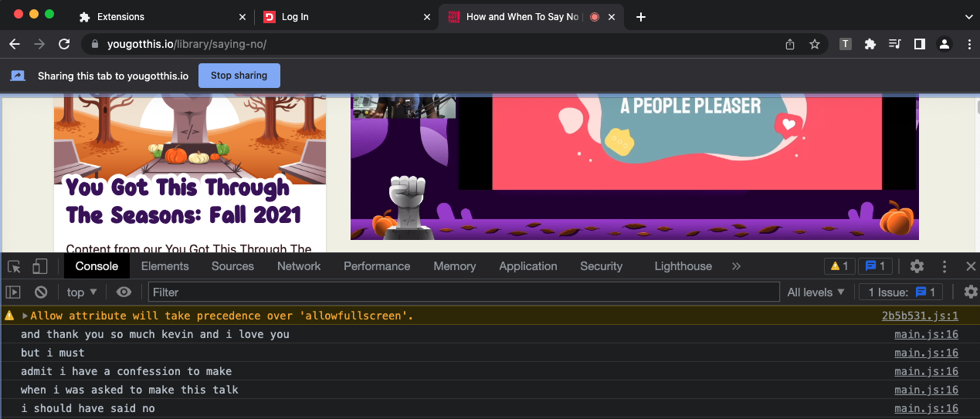Open the Application DevTools panel
Viewport: 980px width, 419px height.
pyautogui.click(x=528, y=266)
